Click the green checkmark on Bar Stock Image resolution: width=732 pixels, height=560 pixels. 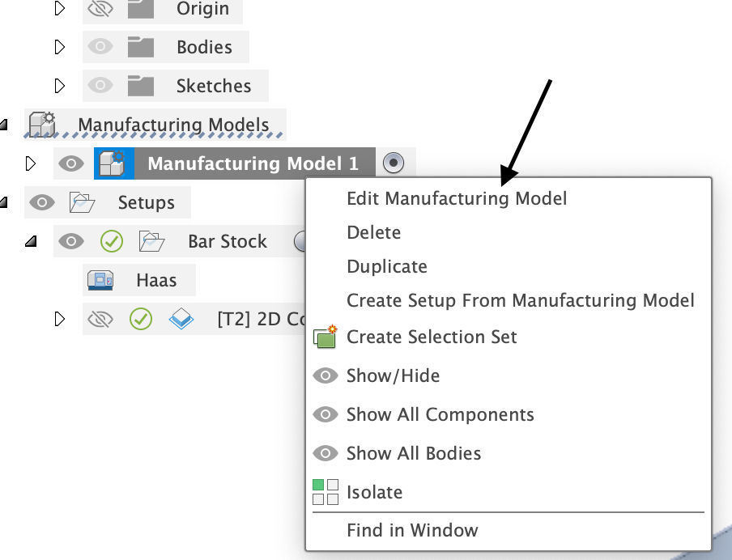coord(112,240)
